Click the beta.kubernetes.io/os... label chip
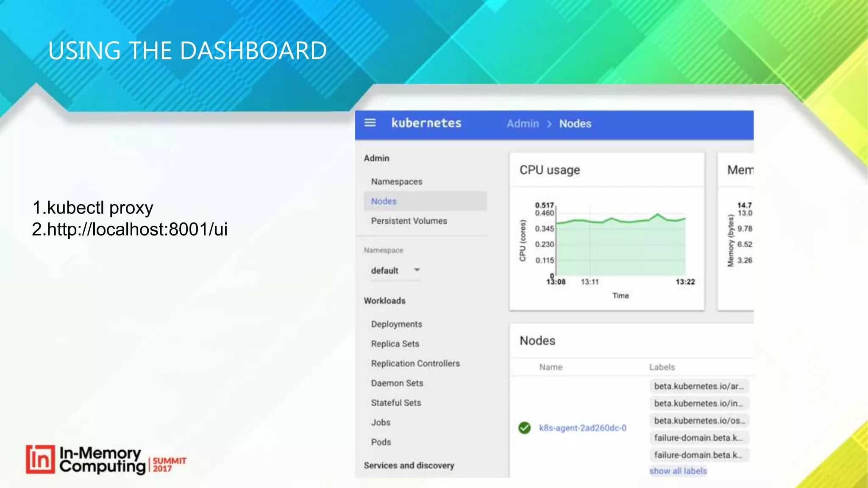This screenshot has height=488, width=868. coord(699,421)
